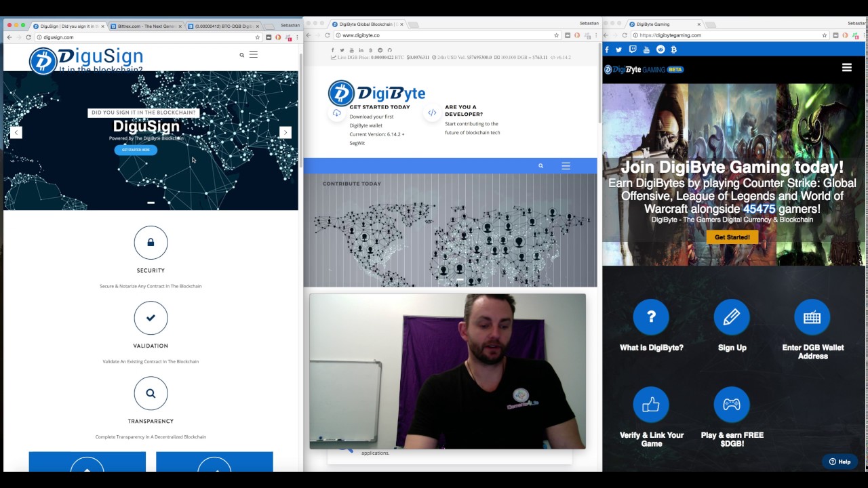The height and width of the screenshot is (488, 868).
Task: Click the Validation checkmark icon
Action: point(151,317)
